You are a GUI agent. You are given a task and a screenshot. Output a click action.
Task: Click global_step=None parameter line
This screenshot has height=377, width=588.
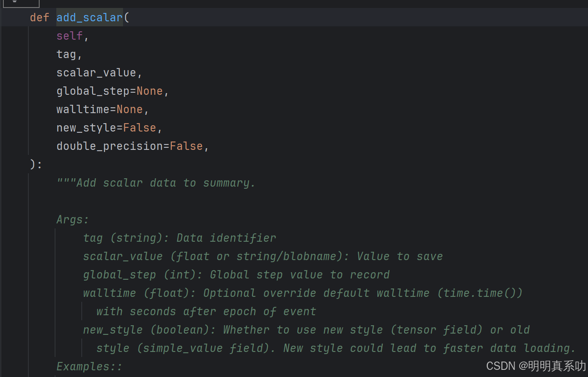(113, 91)
